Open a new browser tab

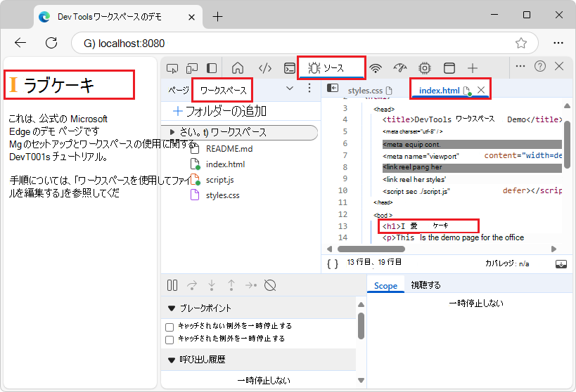217,17
